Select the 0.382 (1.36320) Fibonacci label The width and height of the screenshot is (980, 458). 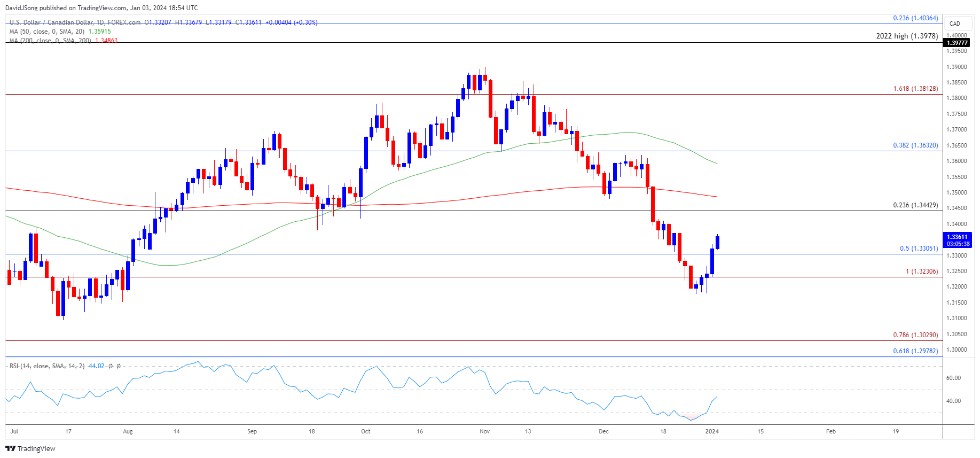pos(915,145)
